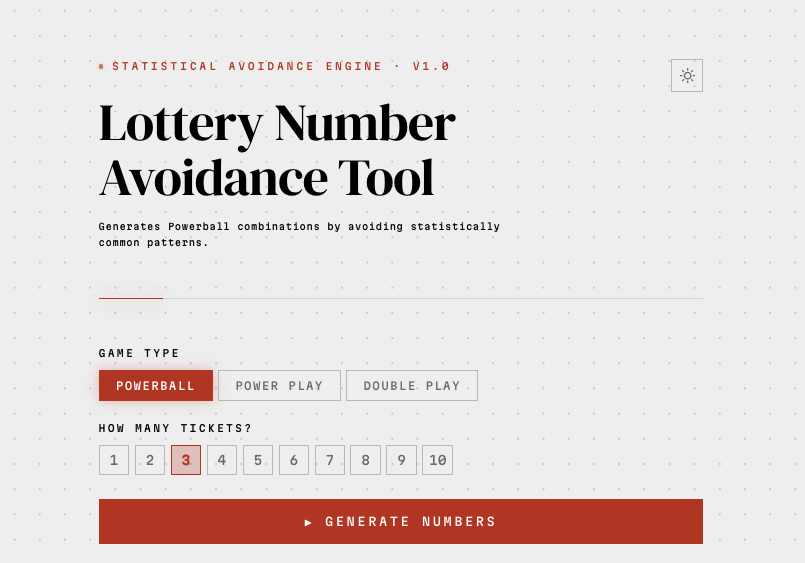Click the How Many Tickets label

pyautogui.click(x=175, y=428)
